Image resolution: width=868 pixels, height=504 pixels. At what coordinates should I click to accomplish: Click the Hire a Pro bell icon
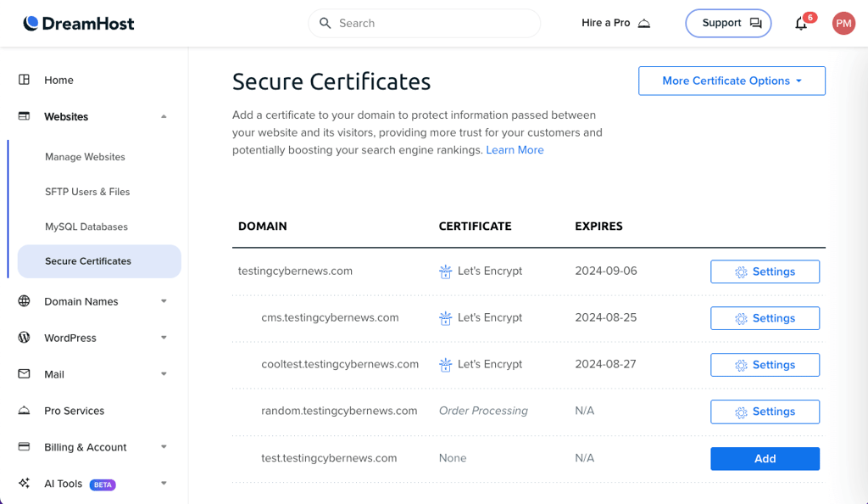coord(644,23)
